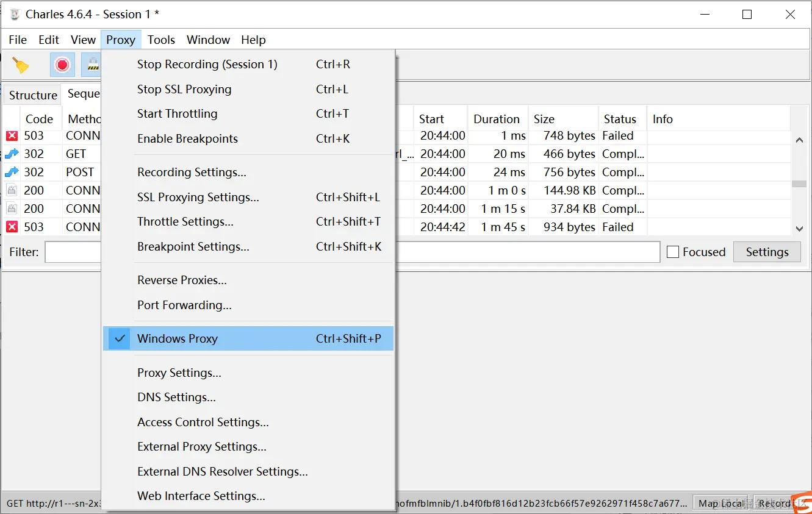Choose Enable Breakpoints
This screenshot has height=514, width=812.
click(248, 138)
